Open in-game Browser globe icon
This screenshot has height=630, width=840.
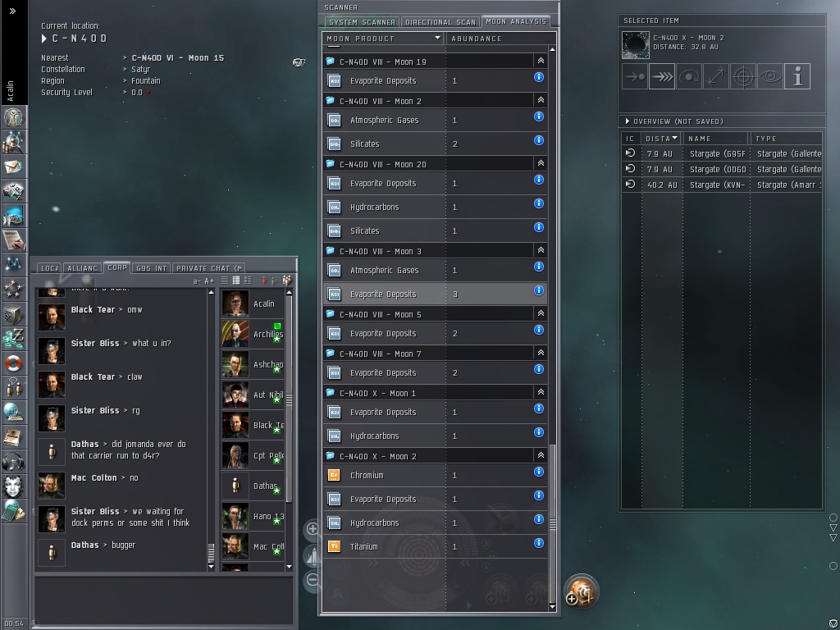point(13,412)
